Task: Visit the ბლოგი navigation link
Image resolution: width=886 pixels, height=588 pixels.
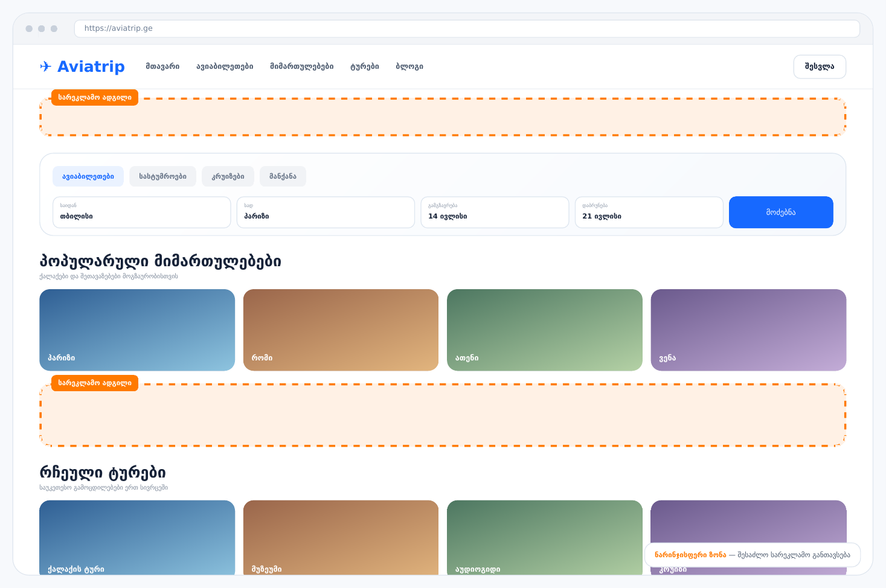Action: pyautogui.click(x=409, y=66)
